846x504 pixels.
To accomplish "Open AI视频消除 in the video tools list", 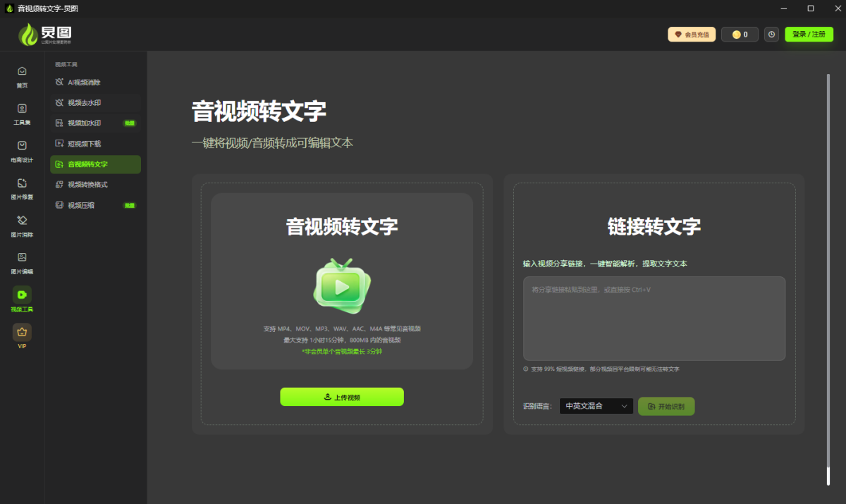I will click(95, 82).
